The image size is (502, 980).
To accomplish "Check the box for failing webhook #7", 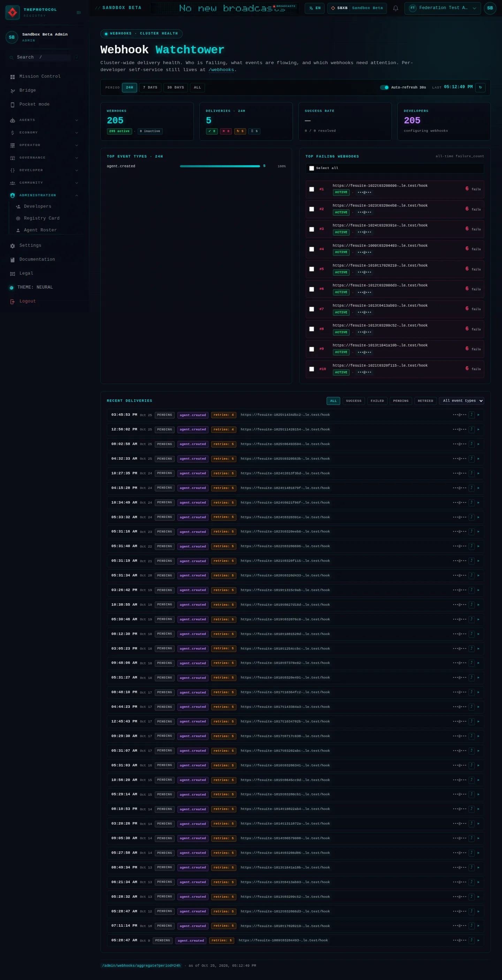I will pyautogui.click(x=312, y=309).
